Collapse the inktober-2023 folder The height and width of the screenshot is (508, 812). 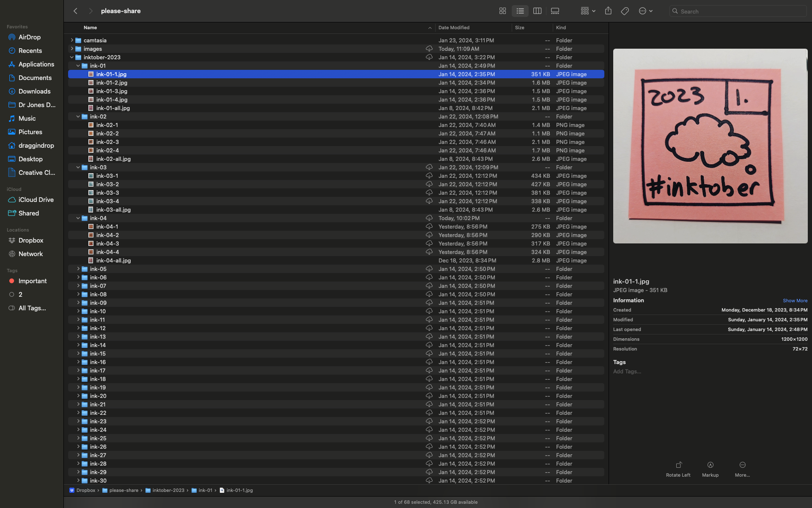pyautogui.click(x=72, y=57)
